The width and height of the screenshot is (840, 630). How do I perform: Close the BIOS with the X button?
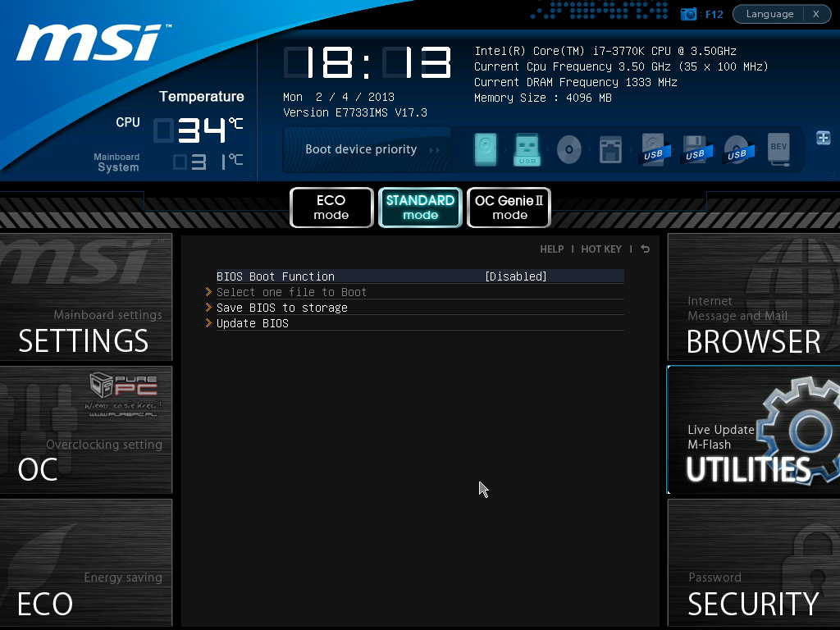816,14
